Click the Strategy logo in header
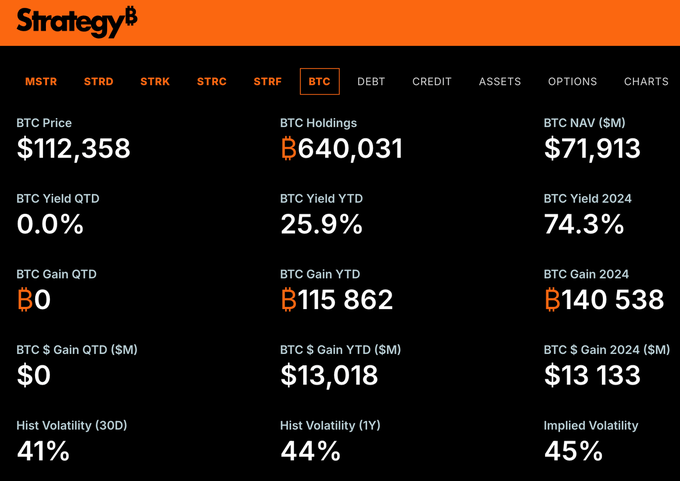Viewport: 680px width, 481px height. [x=77, y=21]
